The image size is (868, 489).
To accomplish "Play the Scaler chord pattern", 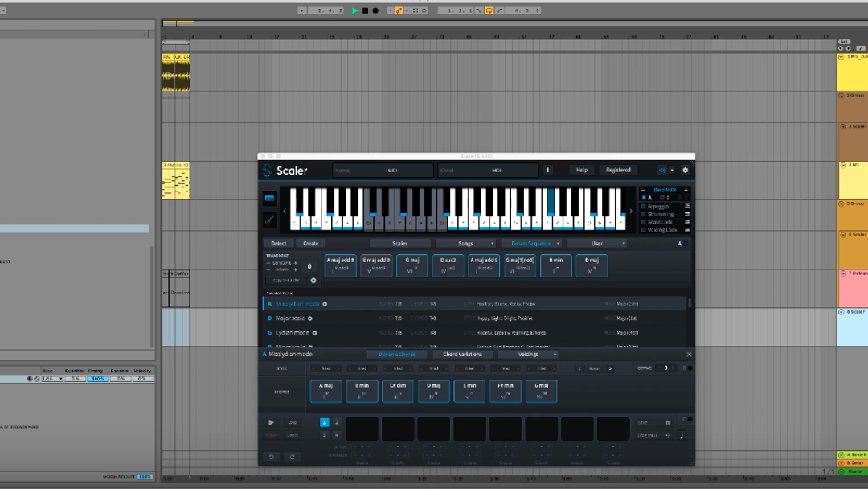I will click(271, 422).
